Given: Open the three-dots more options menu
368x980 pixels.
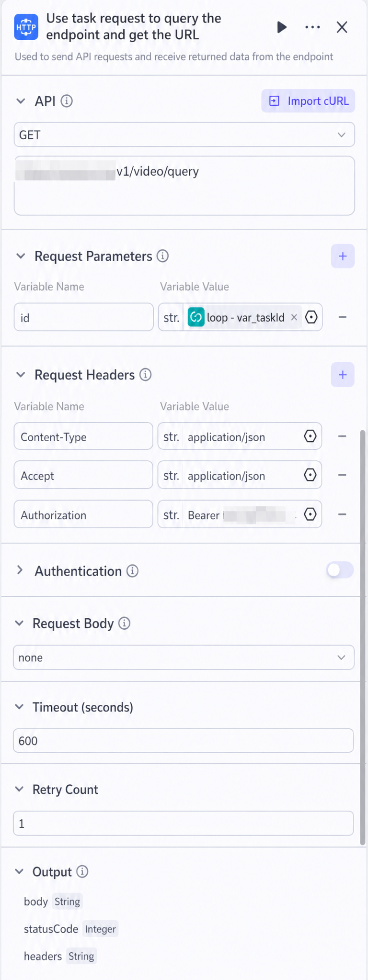Looking at the screenshot, I should 312,27.
